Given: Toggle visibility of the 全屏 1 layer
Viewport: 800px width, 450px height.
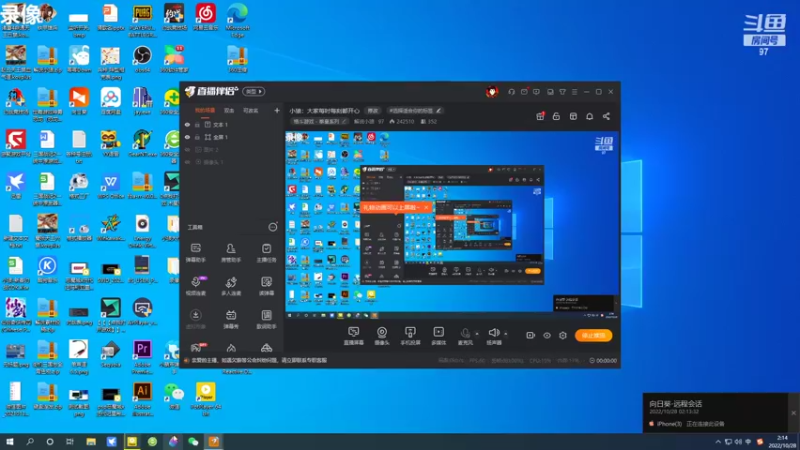Looking at the screenshot, I should [187, 137].
